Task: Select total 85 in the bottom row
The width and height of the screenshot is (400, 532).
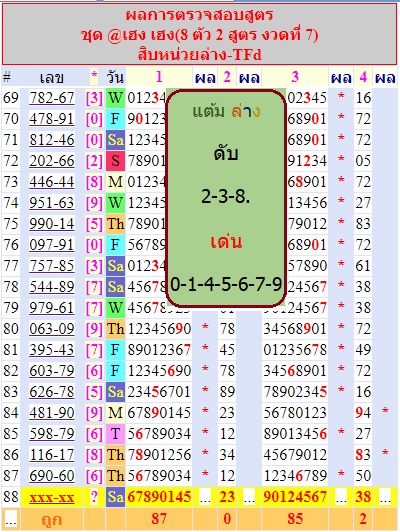Action: pyautogui.click(x=295, y=519)
